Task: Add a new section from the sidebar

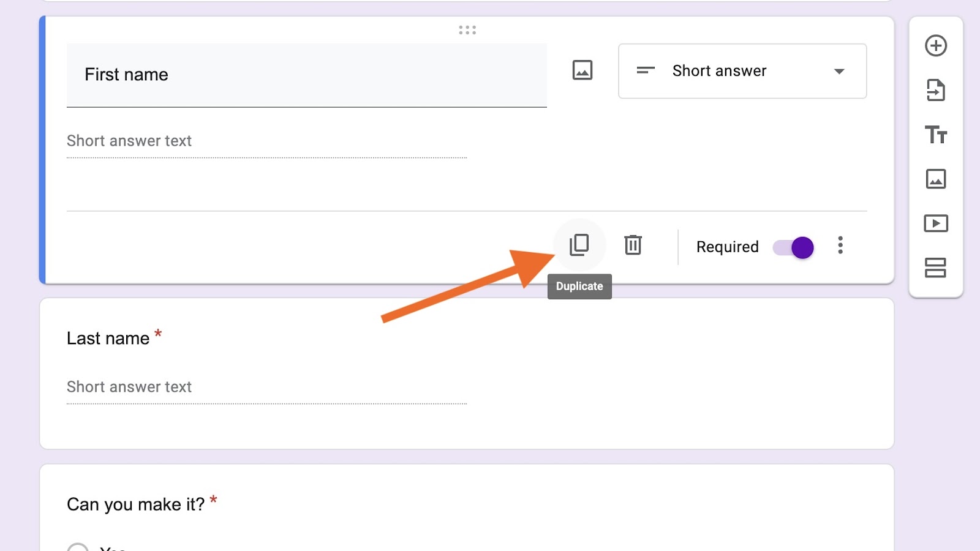Action: point(935,268)
